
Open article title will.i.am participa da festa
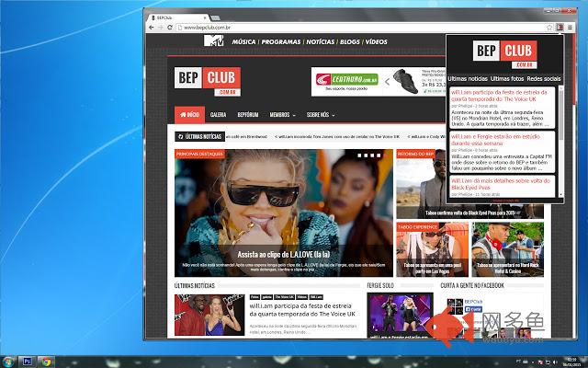click(302, 309)
